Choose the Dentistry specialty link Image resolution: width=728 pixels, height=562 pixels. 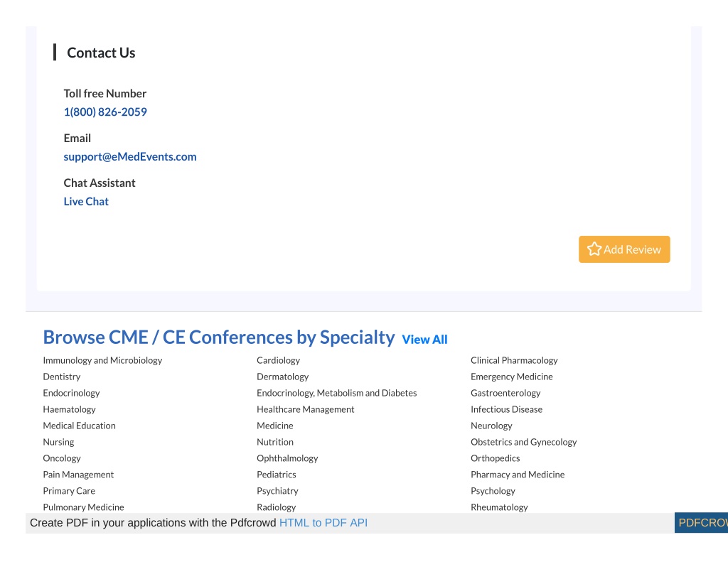(x=62, y=377)
